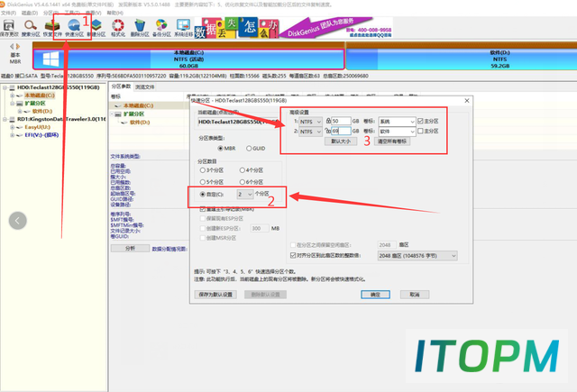Screen dimensions: 577x392
Task: Click the current disk HD0:Teclast field in dialog
Action: click(x=238, y=122)
